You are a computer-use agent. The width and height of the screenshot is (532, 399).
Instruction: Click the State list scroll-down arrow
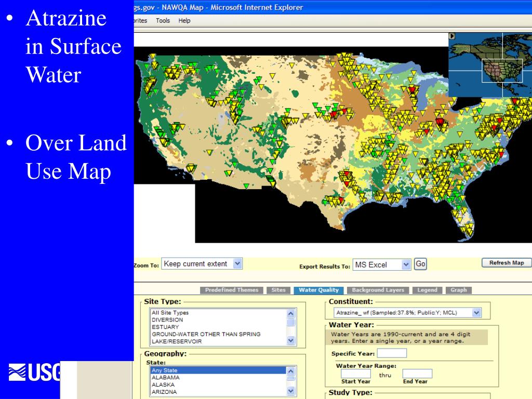[291, 391]
